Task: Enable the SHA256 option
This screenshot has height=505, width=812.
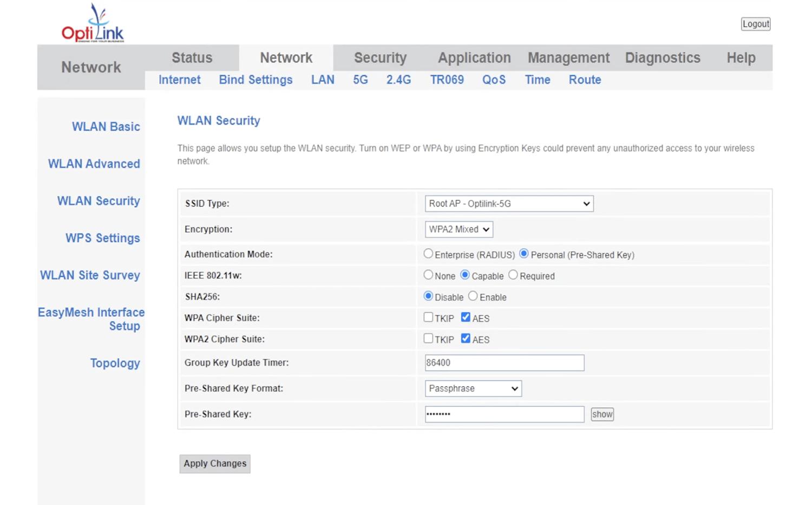Action: (x=473, y=296)
